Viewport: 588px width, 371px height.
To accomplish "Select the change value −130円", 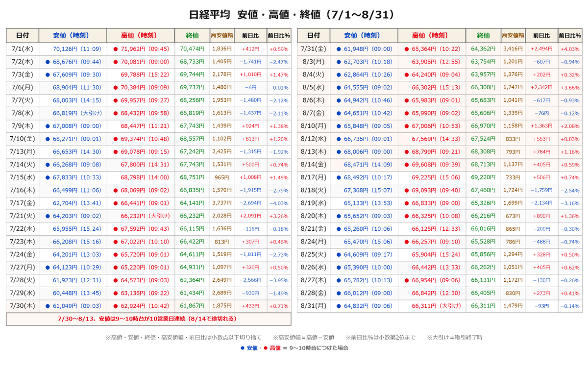I will click(x=541, y=280).
